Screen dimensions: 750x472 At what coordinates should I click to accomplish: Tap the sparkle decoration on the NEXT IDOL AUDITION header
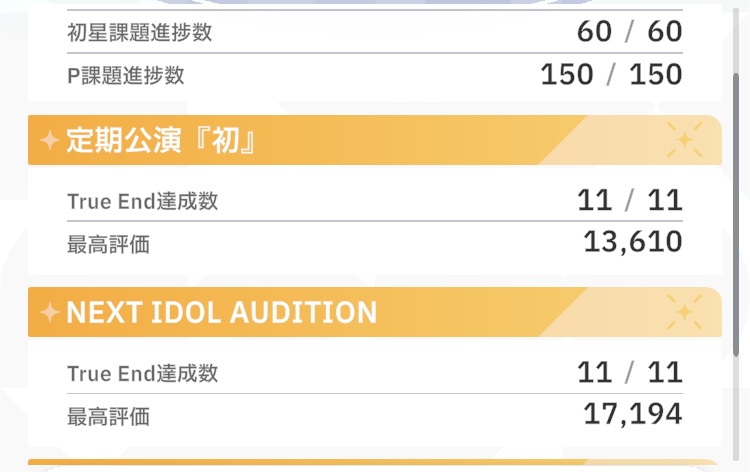tap(685, 313)
